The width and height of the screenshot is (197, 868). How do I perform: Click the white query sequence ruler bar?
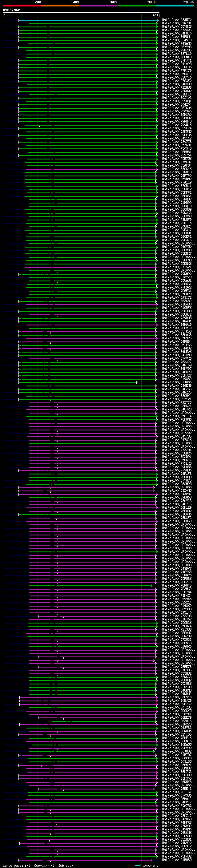click(81, 13)
